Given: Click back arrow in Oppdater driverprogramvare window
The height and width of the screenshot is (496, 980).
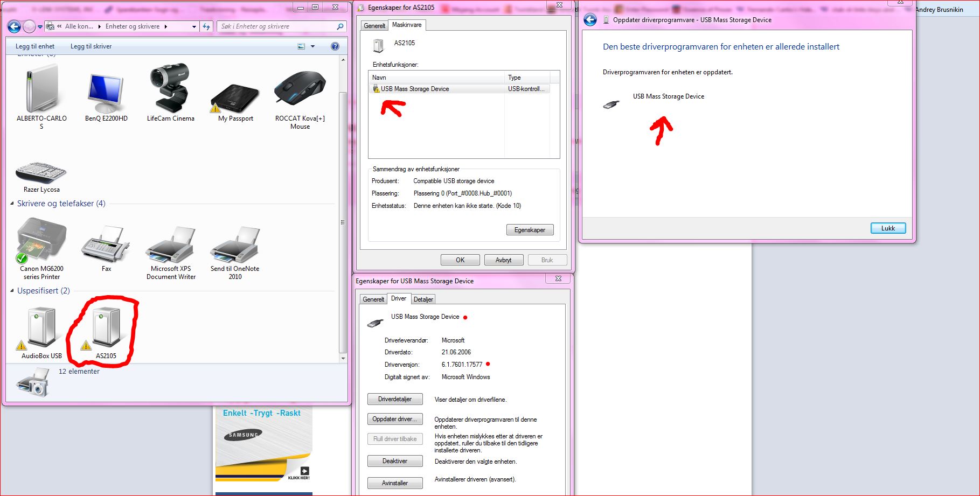Looking at the screenshot, I should (x=590, y=20).
